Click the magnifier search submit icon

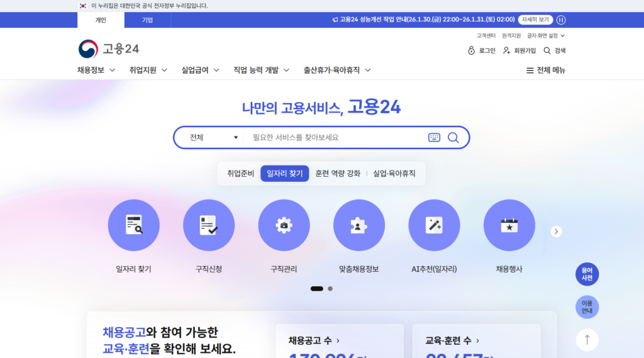tap(453, 137)
